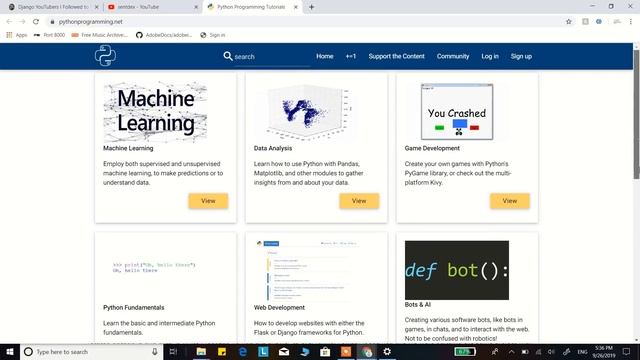Open Settings gear from the taskbar

pos(387,351)
